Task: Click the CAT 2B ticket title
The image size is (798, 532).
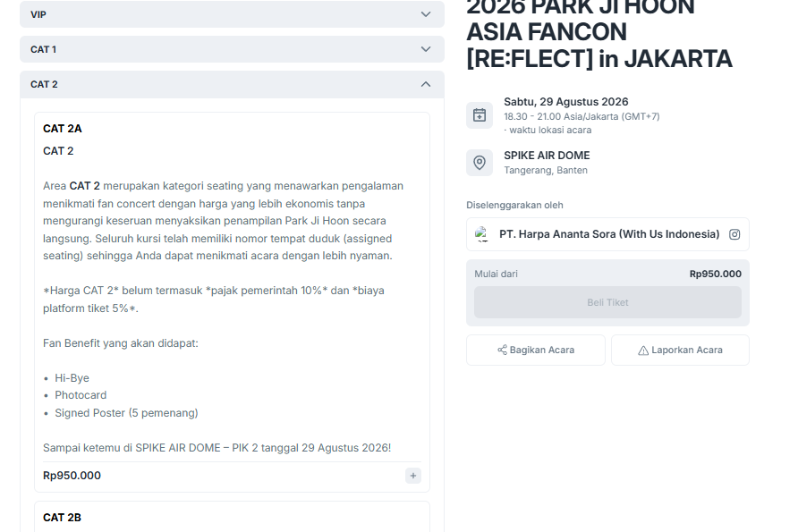Action: pos(62,518)
